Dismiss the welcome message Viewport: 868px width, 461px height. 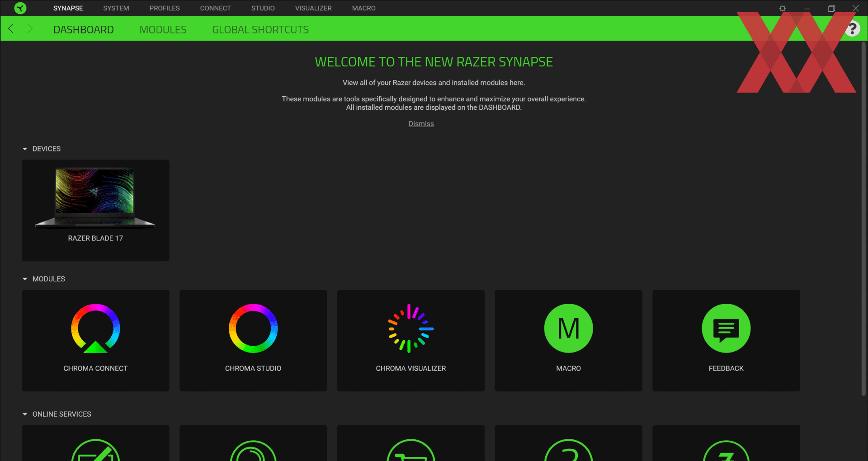pyautogui.click(x=421, y=124)
